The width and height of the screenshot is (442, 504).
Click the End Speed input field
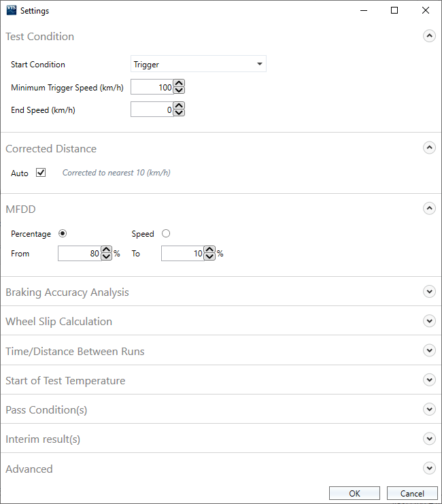pos(152,110)
